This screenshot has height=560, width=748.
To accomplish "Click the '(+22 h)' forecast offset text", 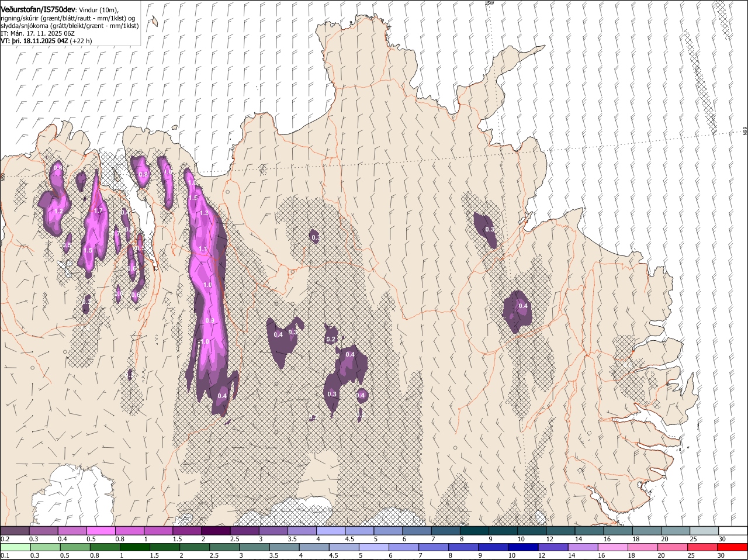I will coord(81,42).
